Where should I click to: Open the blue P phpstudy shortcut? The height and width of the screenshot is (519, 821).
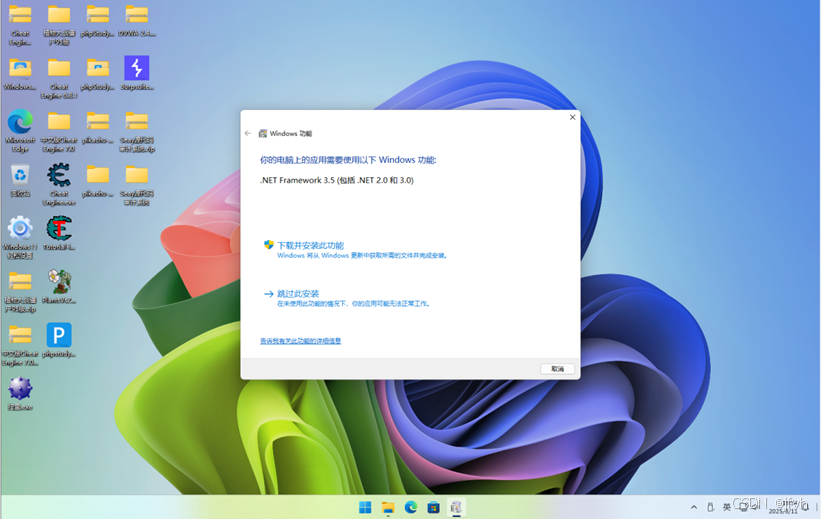pos(59,340)
